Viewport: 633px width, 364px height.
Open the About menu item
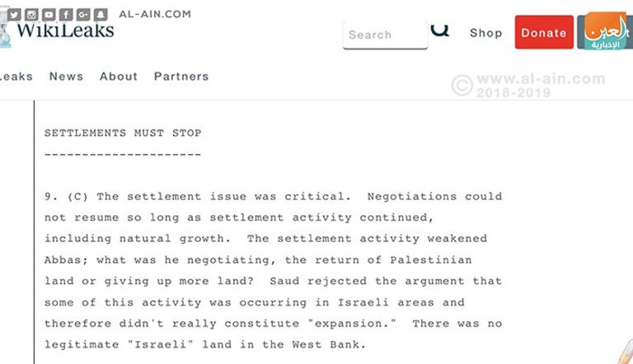(119, 77)
